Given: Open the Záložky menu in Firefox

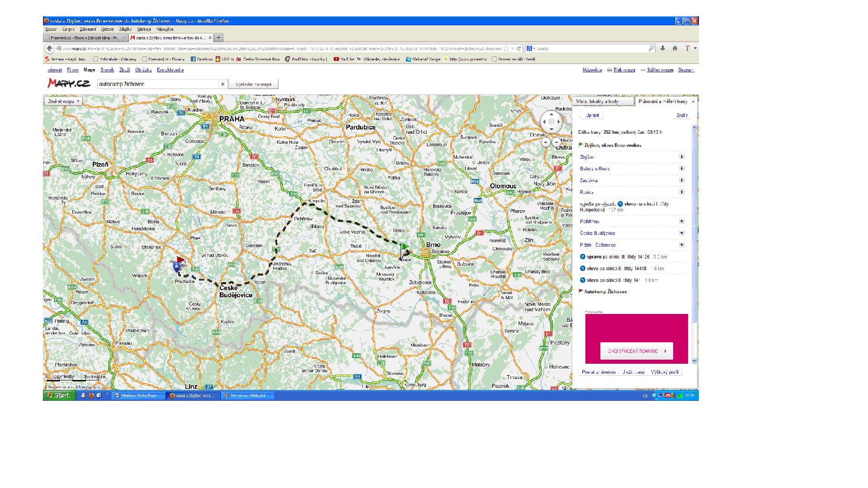Looking at the screenshot, I should pos(125,29).
